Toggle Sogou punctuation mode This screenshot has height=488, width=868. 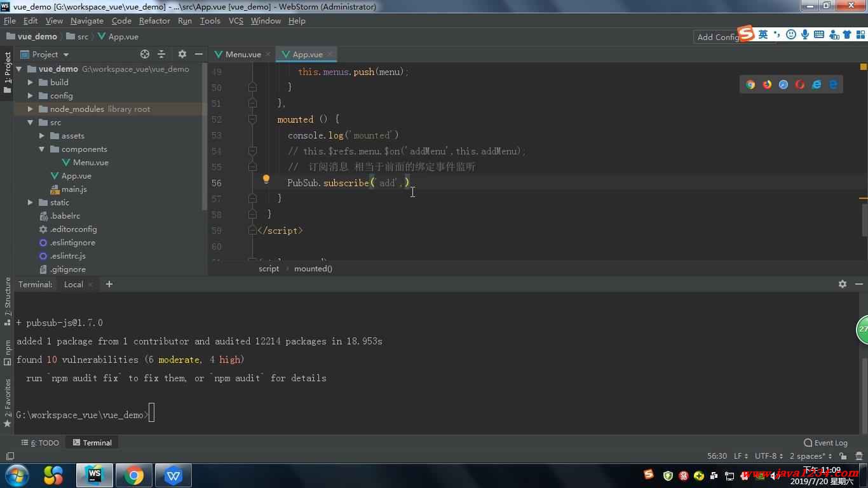[x=777, y=34]
